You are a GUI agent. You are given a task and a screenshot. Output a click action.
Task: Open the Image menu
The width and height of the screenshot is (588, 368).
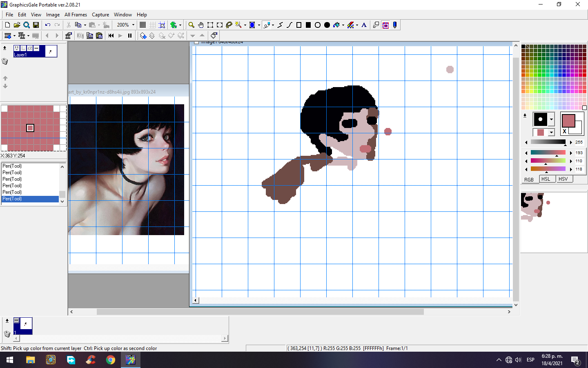[x=53, y=15]
